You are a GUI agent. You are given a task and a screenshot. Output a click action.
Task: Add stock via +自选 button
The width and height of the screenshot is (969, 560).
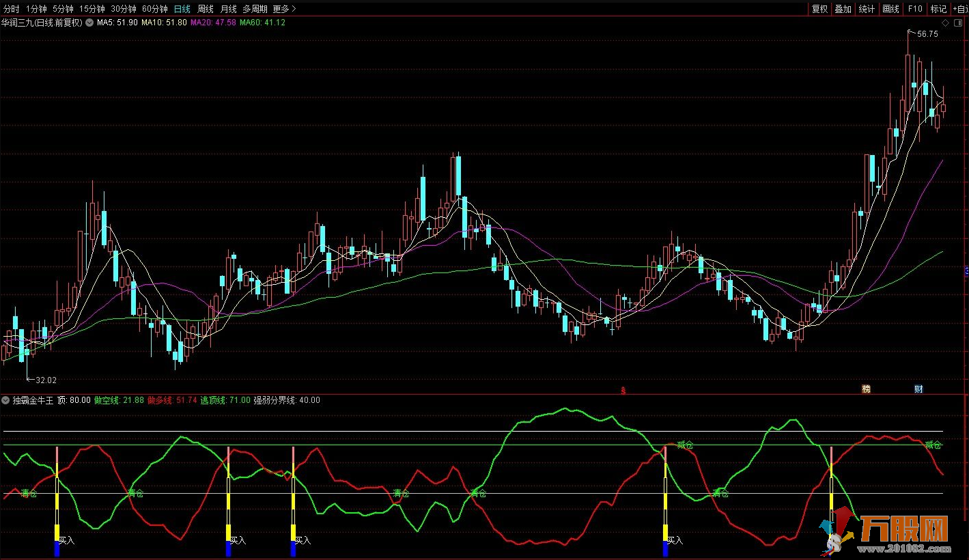[x=961, y=9]
